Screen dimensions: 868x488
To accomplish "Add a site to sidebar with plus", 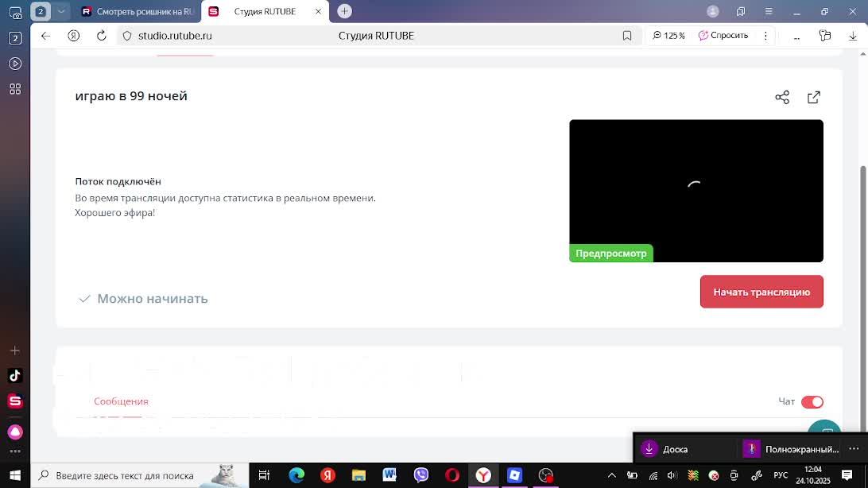I will [15, 351].
